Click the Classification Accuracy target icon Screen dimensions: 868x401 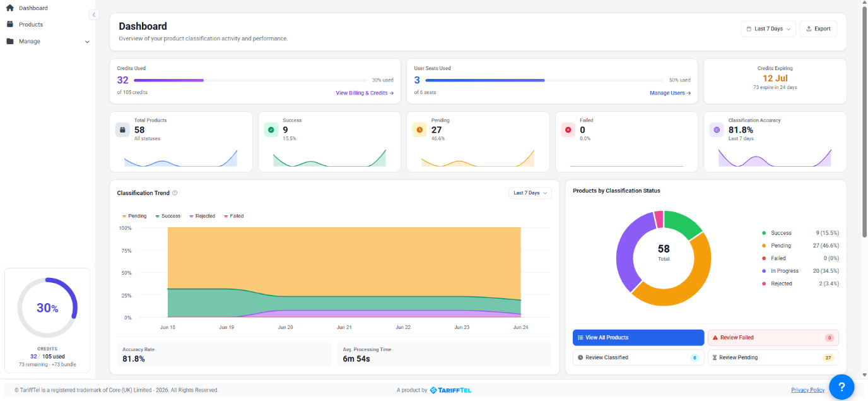[717, 129]
